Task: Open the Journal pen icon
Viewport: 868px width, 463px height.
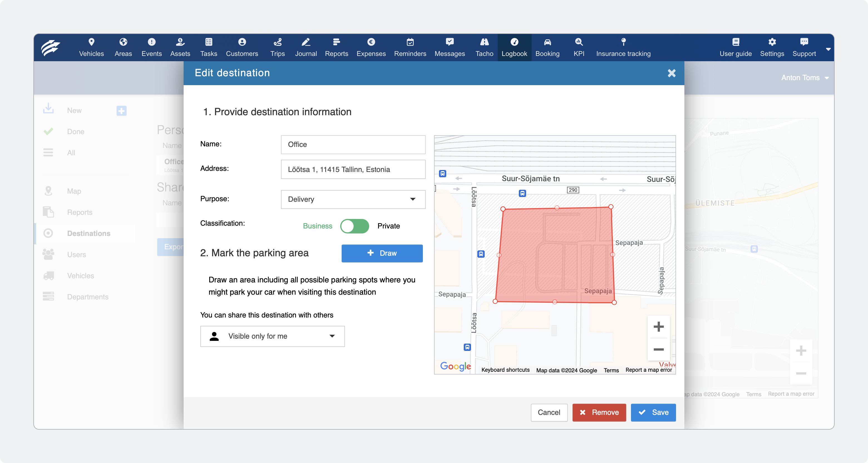Action: (306, 42)
